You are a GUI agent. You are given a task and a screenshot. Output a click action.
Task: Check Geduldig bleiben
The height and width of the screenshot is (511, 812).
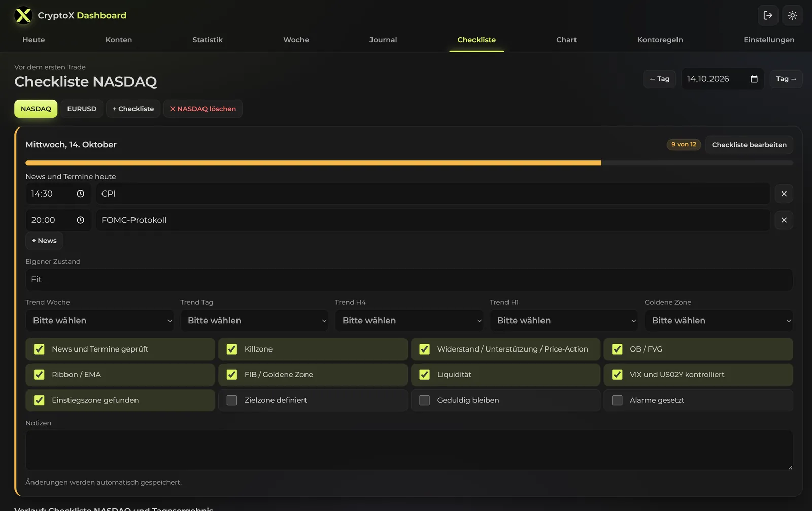425,400
